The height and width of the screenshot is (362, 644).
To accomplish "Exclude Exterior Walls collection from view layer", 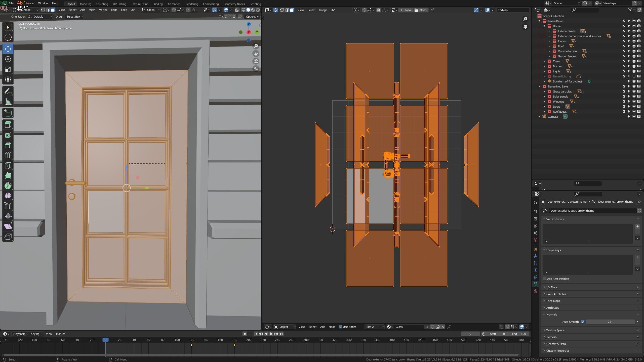I will (x=624, y=31).
